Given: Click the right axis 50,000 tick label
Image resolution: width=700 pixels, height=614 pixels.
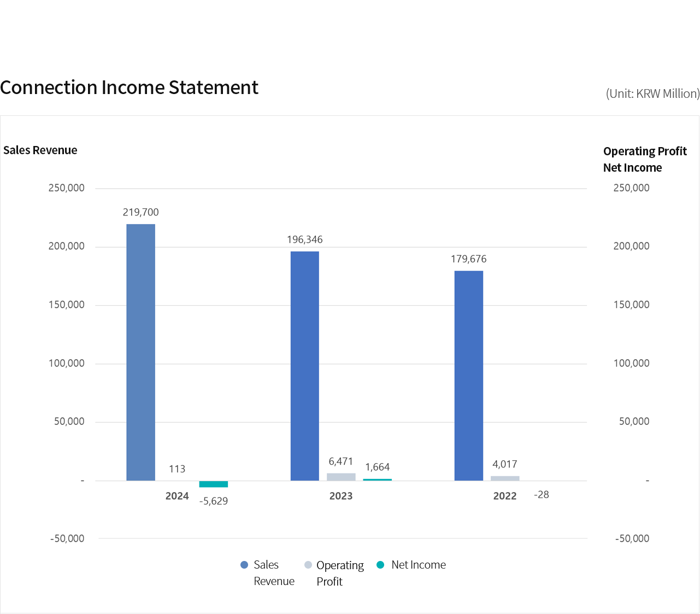Looking at the screenshot, I should 634,422.
